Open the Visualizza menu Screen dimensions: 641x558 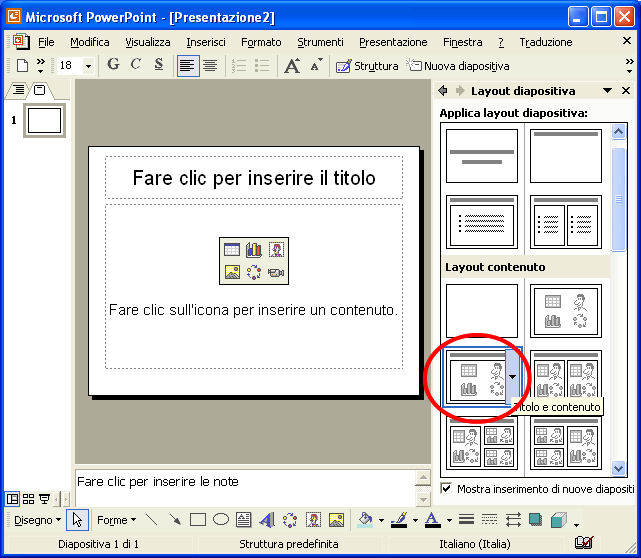click(x=148, y=42)
